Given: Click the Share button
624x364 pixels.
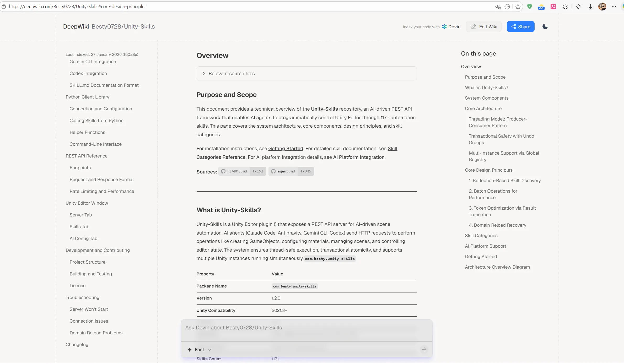Looking at the screenshot, I should tap(520, 26).
